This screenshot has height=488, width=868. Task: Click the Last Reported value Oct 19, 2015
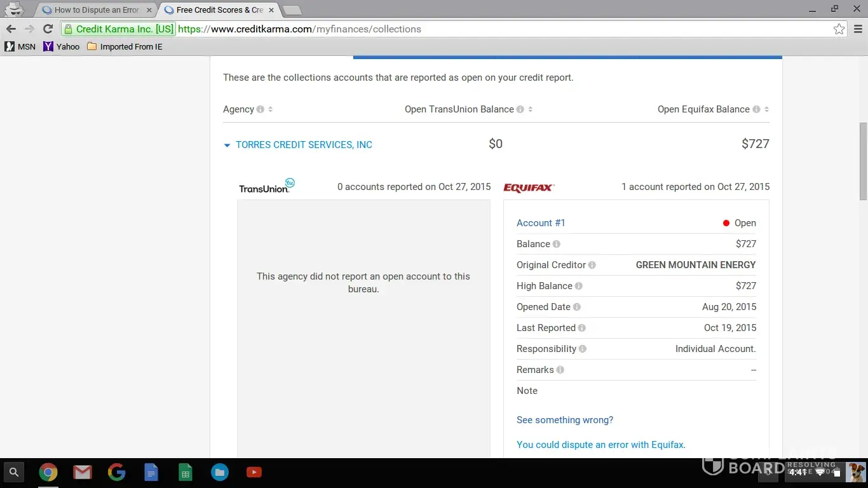(x=730, y=328)
